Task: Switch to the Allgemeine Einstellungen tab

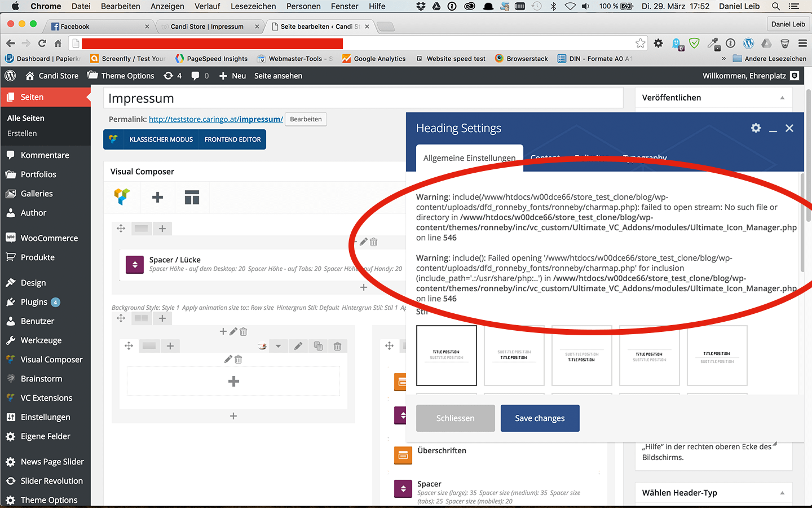Action: pos(469,158)
